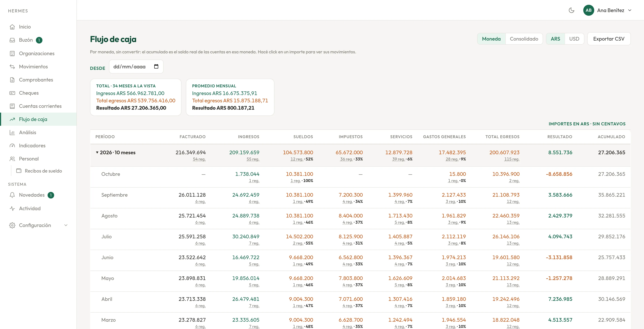The width and height of the screenshot is (644, 329).
Task: Click the Cuentas corrientes icon
Action: tap(12, 106)
